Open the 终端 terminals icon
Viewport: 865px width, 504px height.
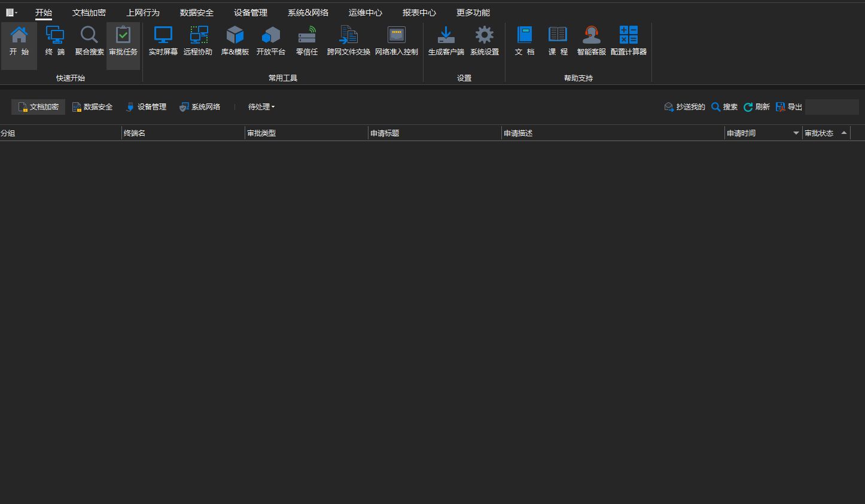(x=55, y=41)
